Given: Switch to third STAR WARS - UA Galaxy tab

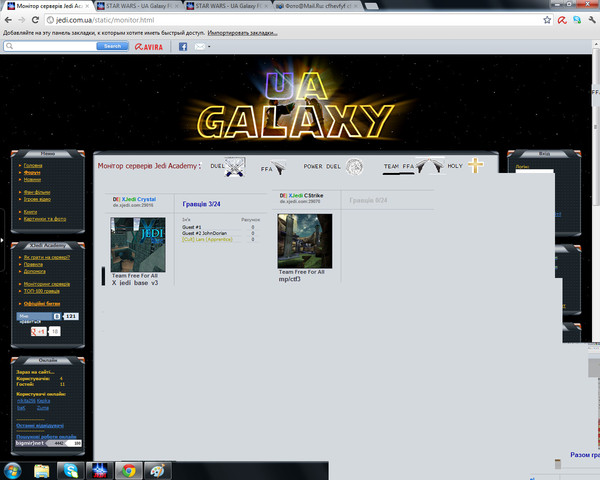Looking at the screenshot, I should point(228,6).
